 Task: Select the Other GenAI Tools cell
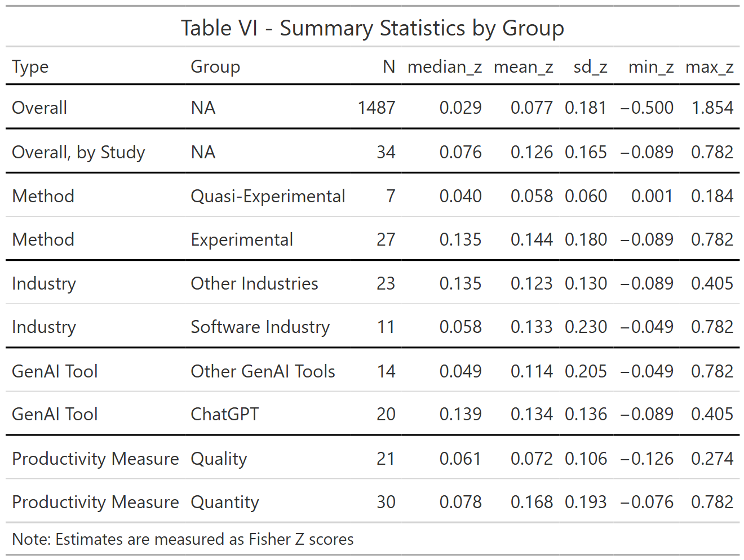coord(263,371)
